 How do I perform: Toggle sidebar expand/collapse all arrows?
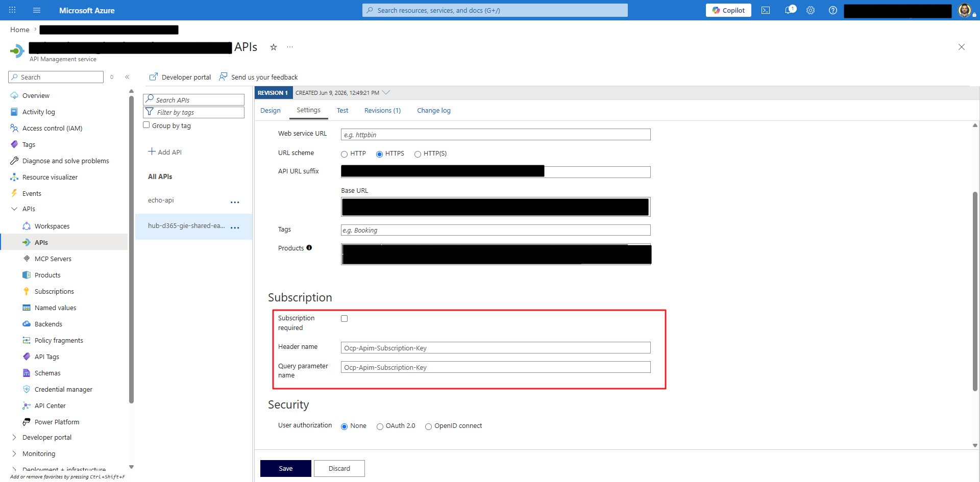point(112,77)
